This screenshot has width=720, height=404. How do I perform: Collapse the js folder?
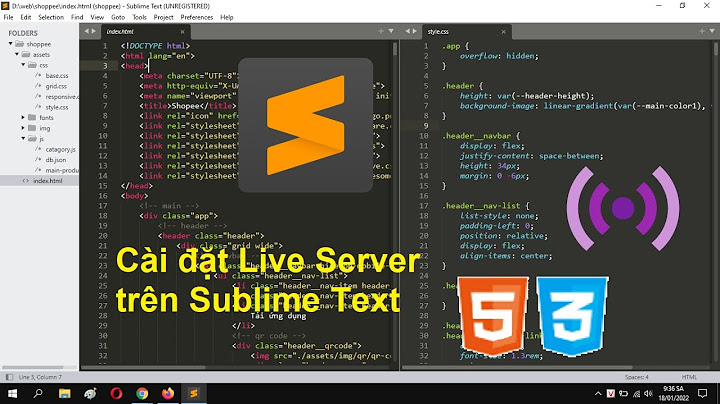pyautogui.click(x=23, y=138)
